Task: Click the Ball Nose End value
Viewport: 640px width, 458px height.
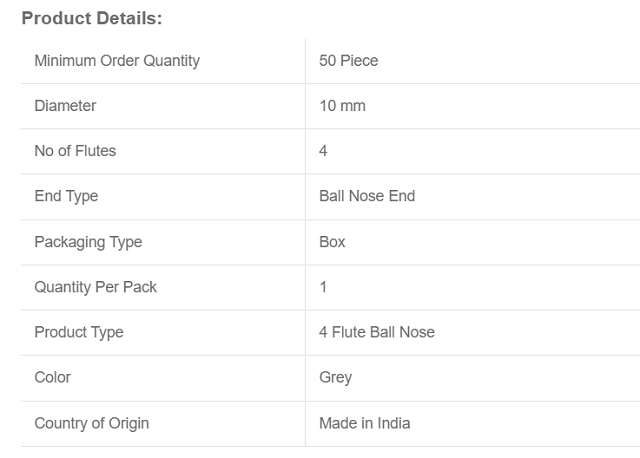Action: (367, 196)
